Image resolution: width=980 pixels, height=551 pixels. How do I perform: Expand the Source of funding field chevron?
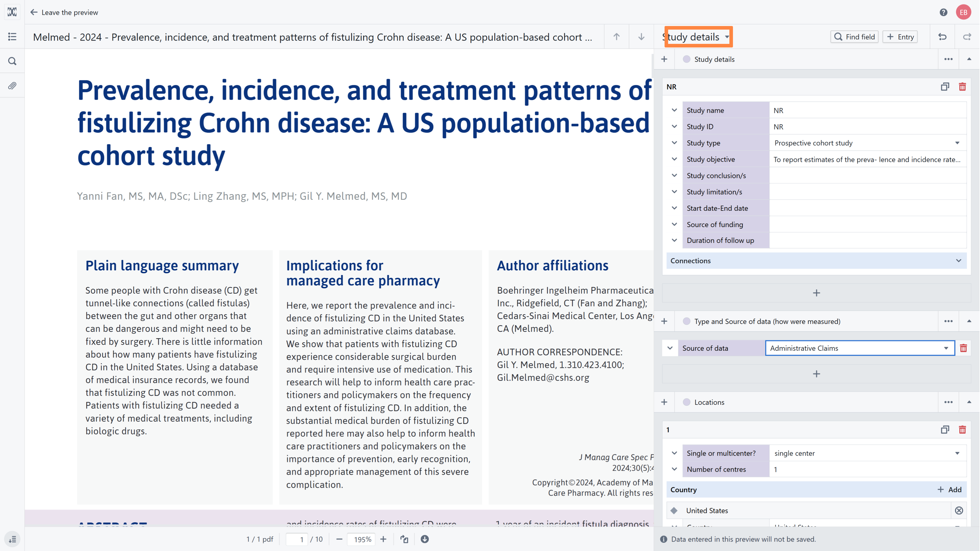point(674,224)
